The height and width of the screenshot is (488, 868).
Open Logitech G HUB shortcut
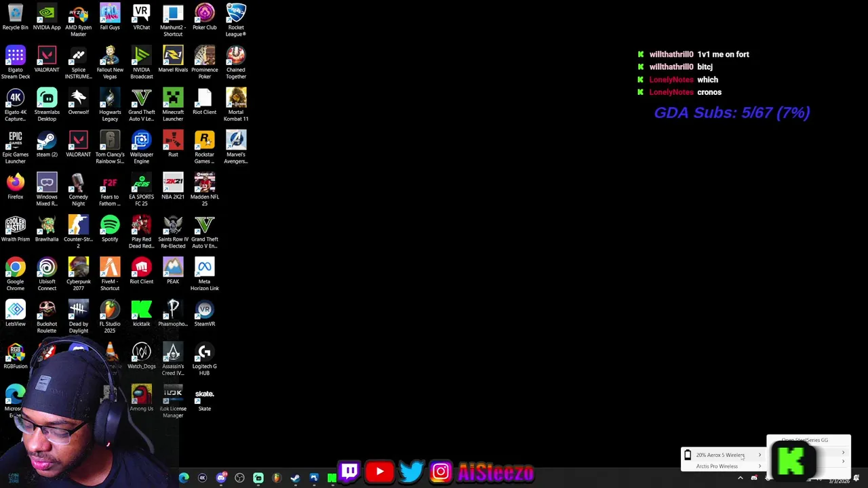pyautogui.click(x=204, y=359)
